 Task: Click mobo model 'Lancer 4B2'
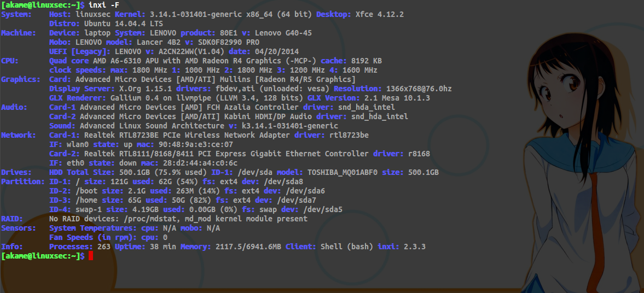[x=158, y=42]
